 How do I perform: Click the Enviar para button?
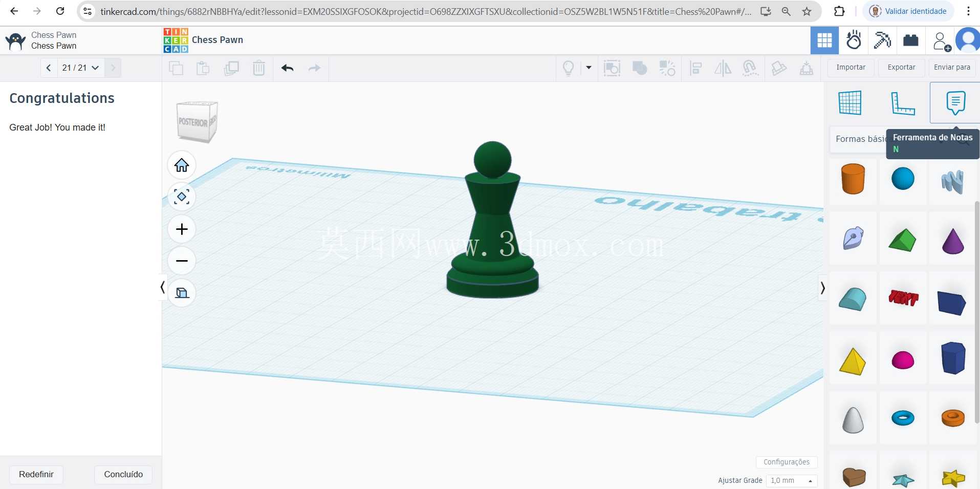point(952,68)
